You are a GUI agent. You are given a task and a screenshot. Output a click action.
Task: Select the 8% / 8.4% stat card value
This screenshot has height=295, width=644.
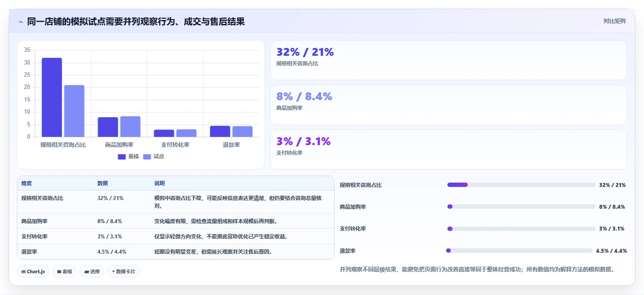[x=304, y=97]
